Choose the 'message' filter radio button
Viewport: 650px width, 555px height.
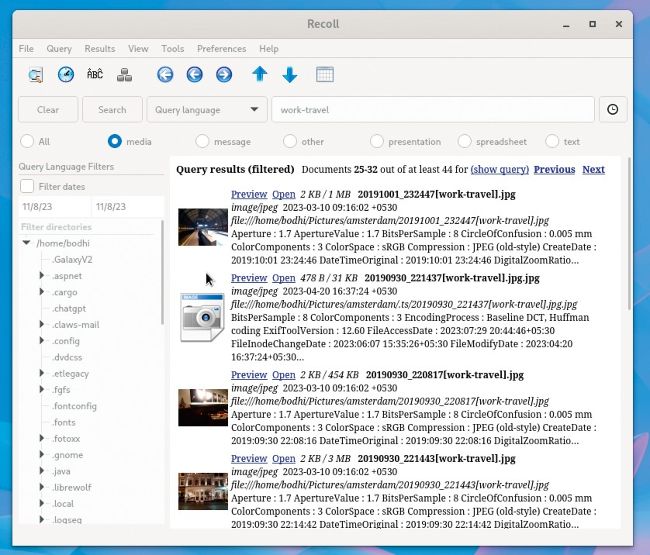point(203,142)
